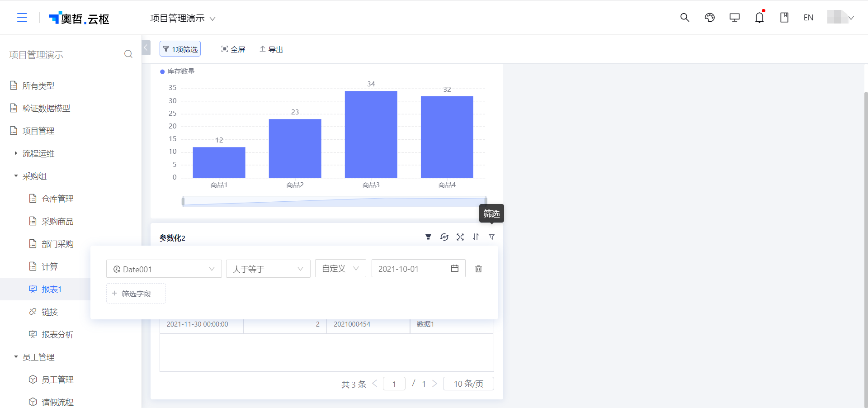The height and width of the screenshot is (408, 868).
Task: Expand 参数化2 card with fullscreen arrows icon
Action: tap(460, 237)
